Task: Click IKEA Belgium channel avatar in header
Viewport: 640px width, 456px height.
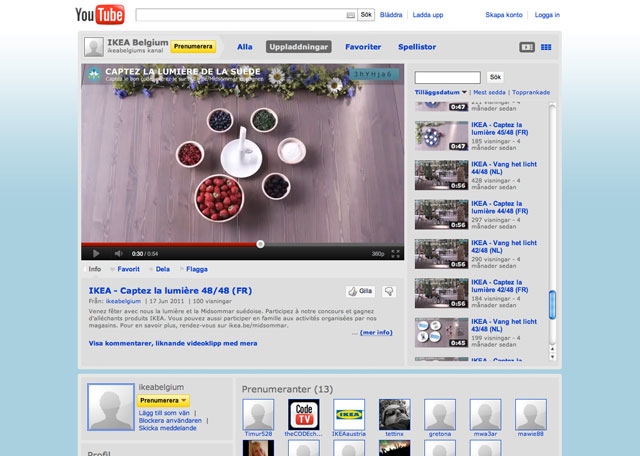Action: [x=94, y=47]
